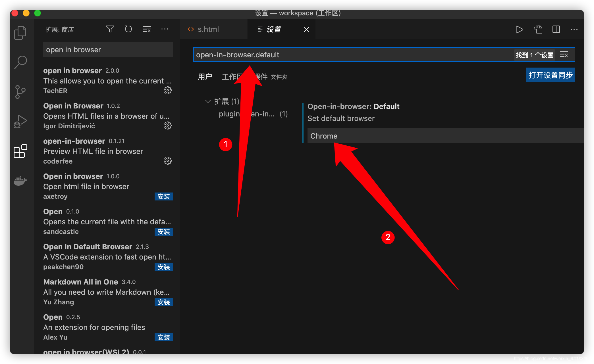The height and width of the screenshot is (364, 594).
Task: Split the editor to the right
Action: [556, 30]
